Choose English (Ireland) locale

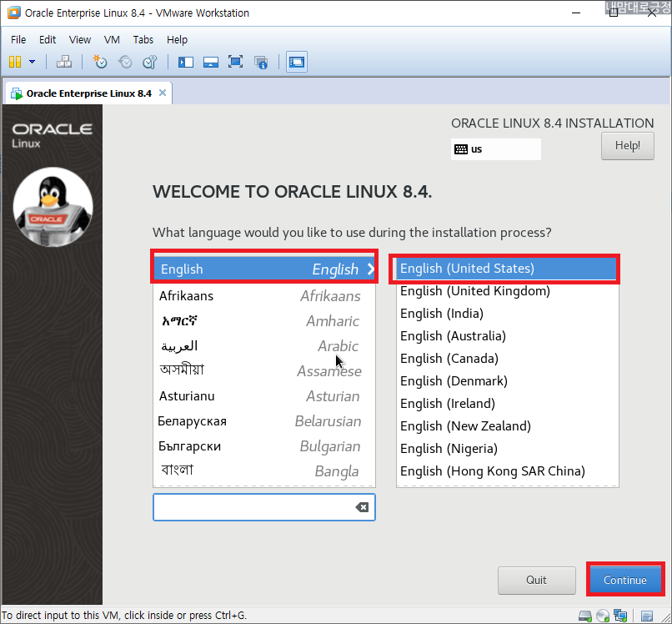(508, 404)
